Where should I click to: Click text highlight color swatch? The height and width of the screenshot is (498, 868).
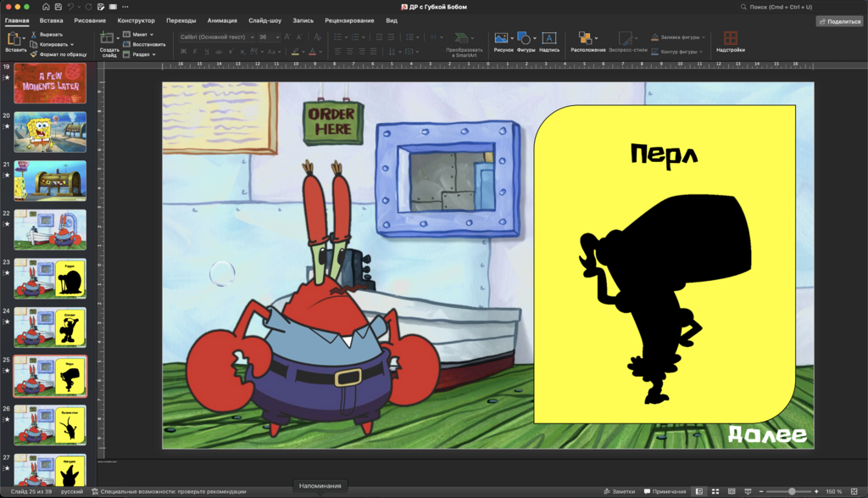[x=295, y=52]
